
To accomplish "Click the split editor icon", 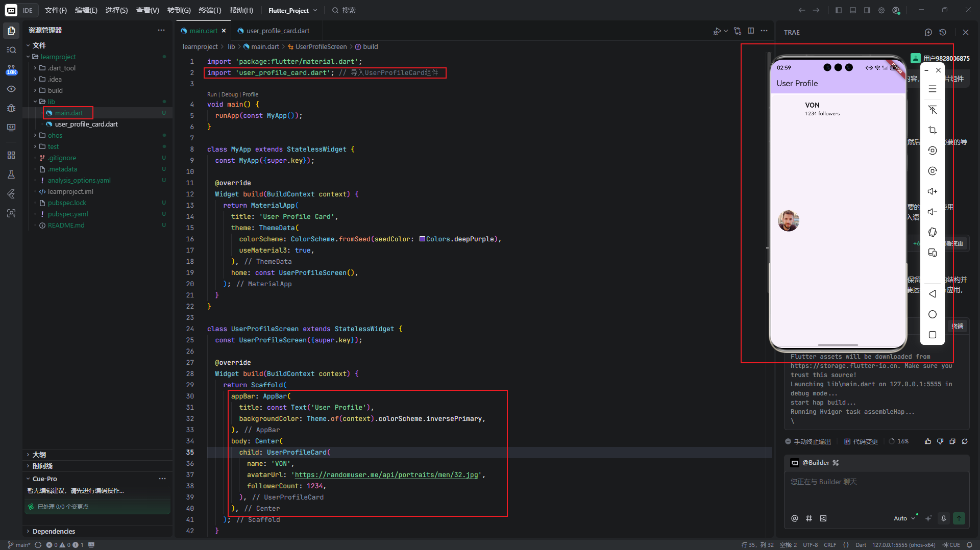I will pos(751,31).
